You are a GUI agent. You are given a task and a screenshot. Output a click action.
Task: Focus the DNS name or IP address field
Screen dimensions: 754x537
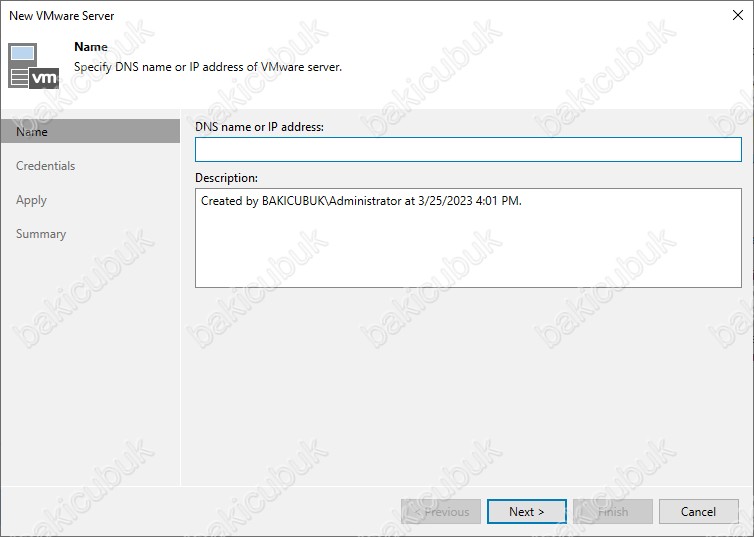(x=468, y=150)
